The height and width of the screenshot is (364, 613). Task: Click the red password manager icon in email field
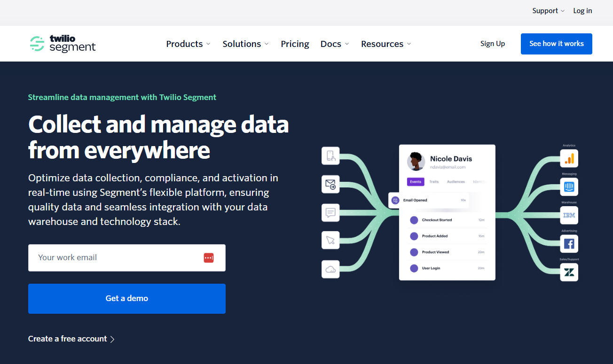[209, 258]
